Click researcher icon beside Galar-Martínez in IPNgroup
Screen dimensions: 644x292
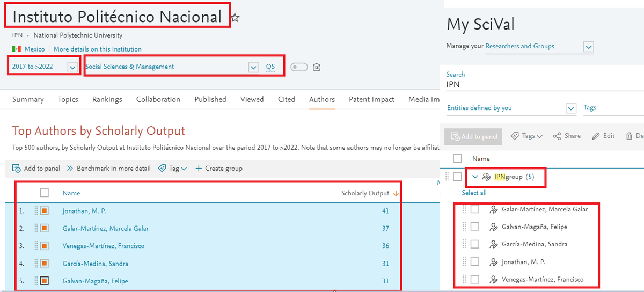point(494,209)
